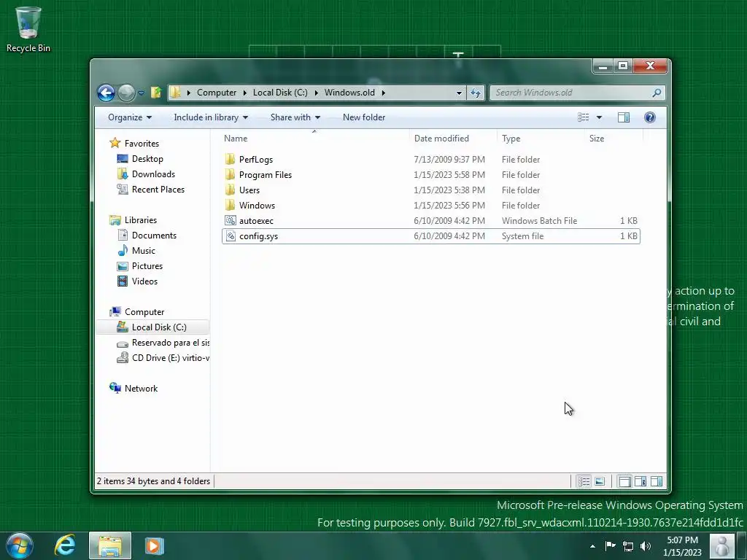Image resolution: width=747 pixels, height=560 pixels.
Task: Click New folder button
Action: [x=364, y=117]
